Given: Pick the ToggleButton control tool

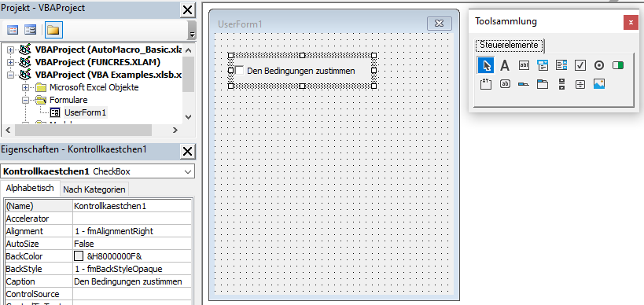Looking at the screenshot, I should (618, 65).
